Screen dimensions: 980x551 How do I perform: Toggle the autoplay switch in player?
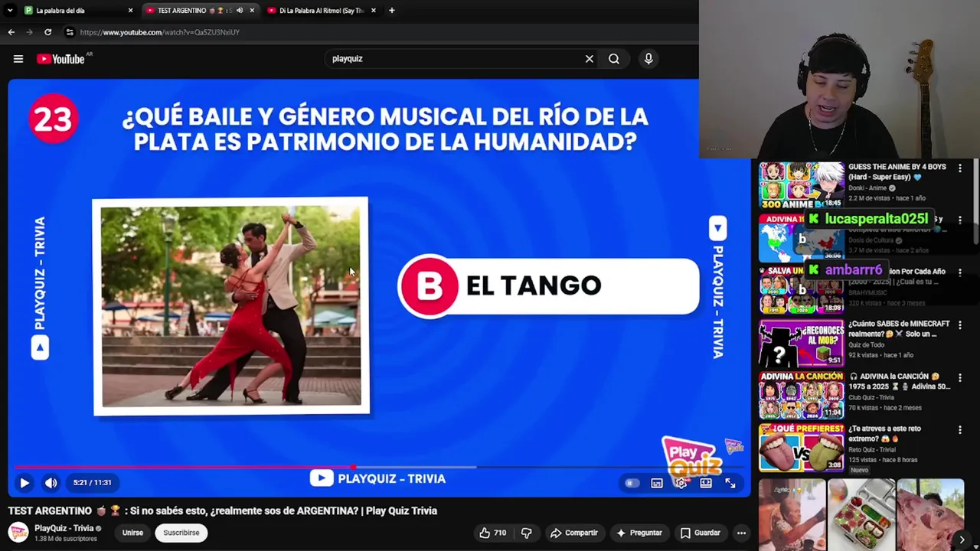632,484
